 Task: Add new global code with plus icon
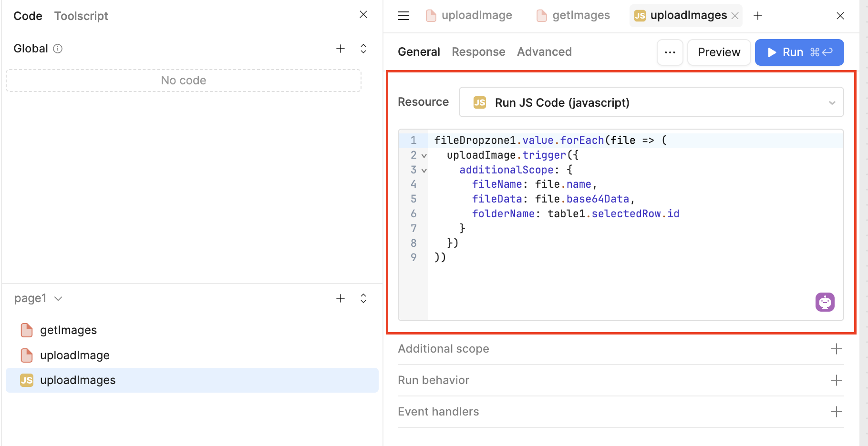pos(341,49)
